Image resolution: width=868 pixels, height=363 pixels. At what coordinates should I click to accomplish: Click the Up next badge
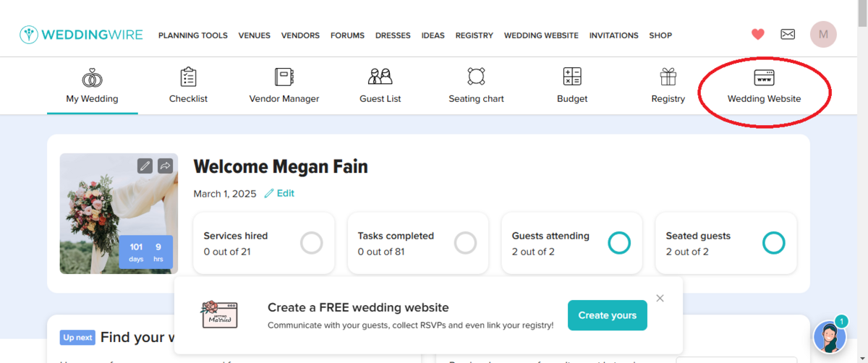click(x=77, y=338)
